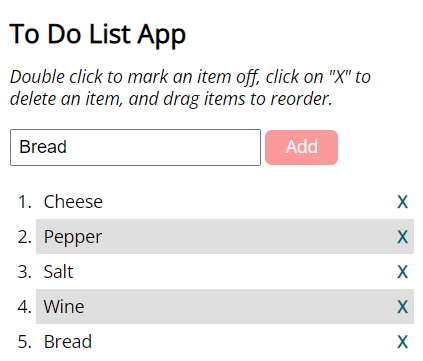The width and height of the screenshot is (423, 361).
Task: Select the Salt list item
Action: 225,272
